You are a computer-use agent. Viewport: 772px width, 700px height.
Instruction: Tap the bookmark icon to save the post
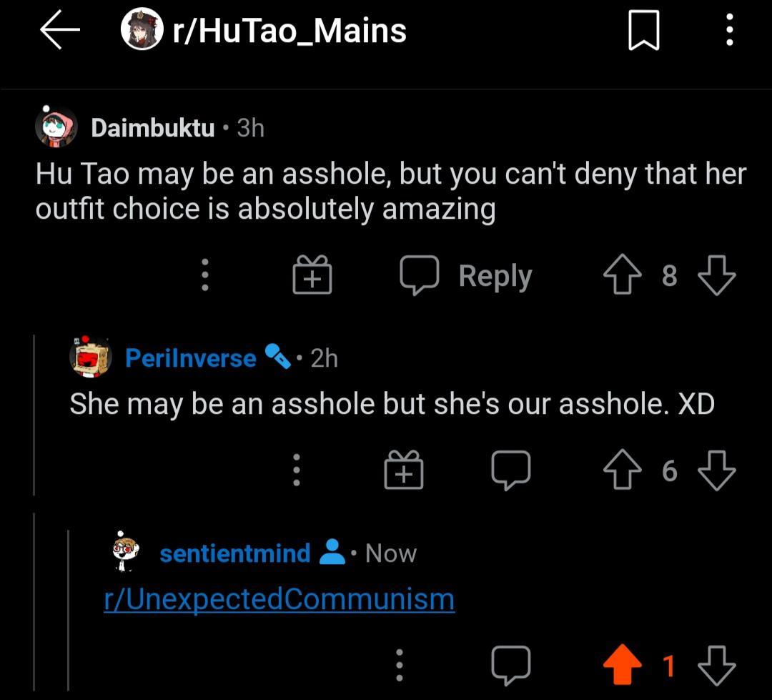(645, 30)
